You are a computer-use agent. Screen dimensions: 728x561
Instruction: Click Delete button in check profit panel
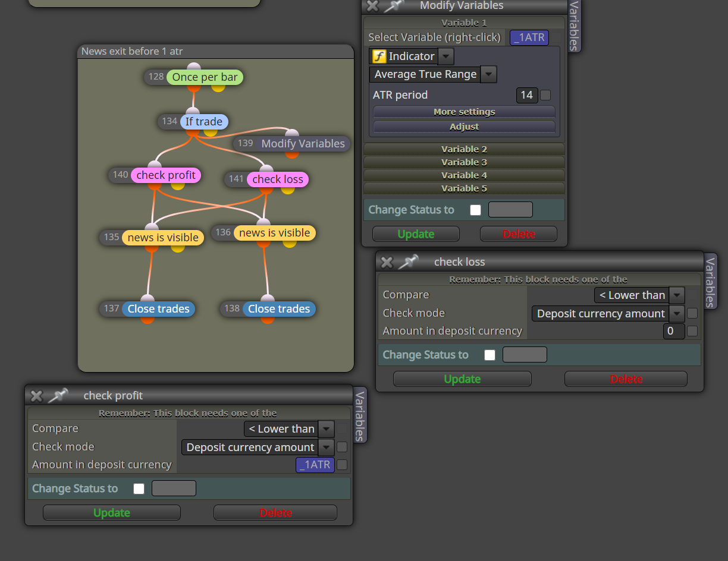275,512
